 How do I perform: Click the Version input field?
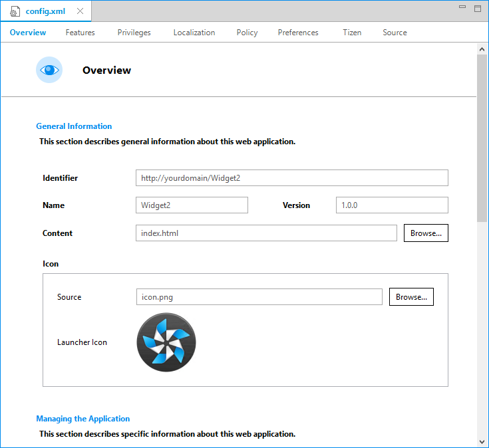point(391,205)
